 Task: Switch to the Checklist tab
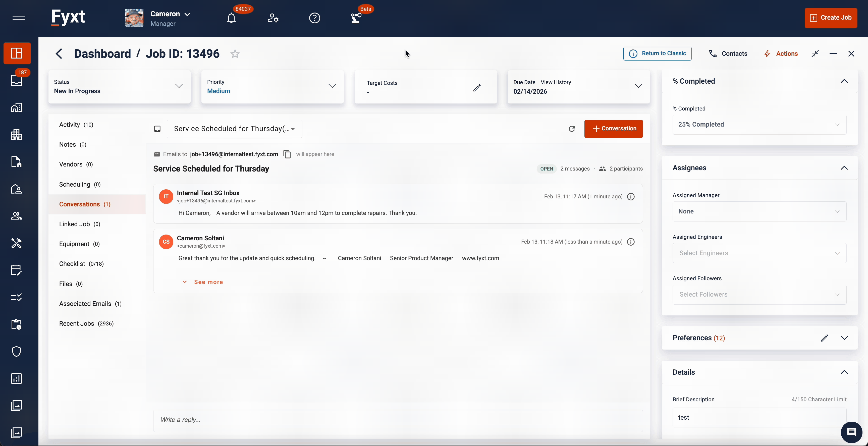72,264
